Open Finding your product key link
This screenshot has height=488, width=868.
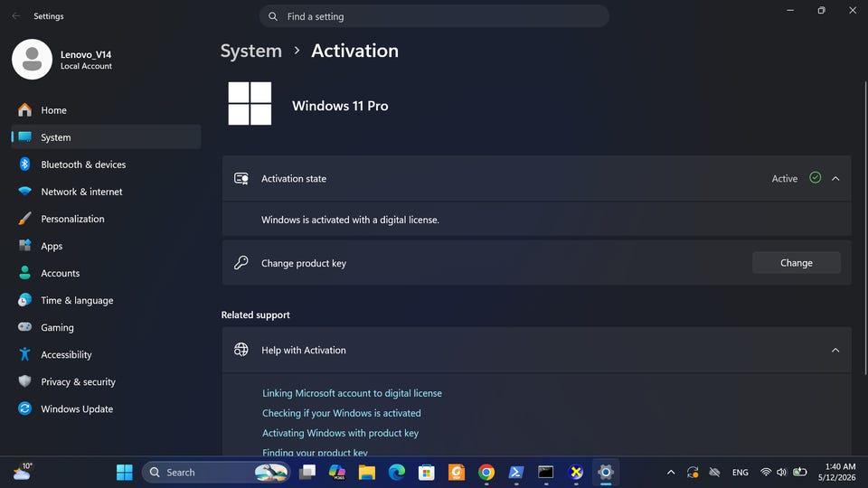click(315, 452)
